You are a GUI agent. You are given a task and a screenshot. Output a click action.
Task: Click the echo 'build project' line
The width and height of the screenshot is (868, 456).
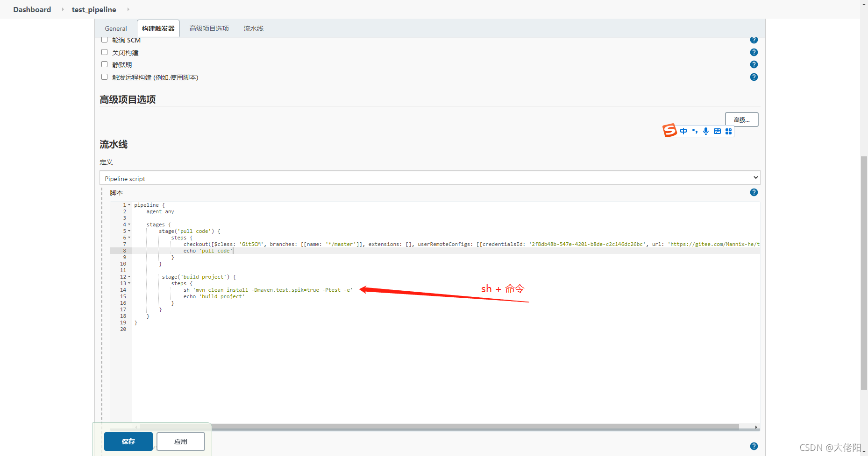click(214, 296)
